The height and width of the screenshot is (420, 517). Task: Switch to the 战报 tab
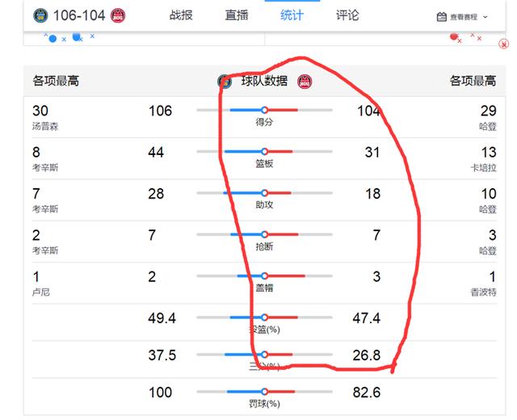pyautogui.click(x=181, y=15)
